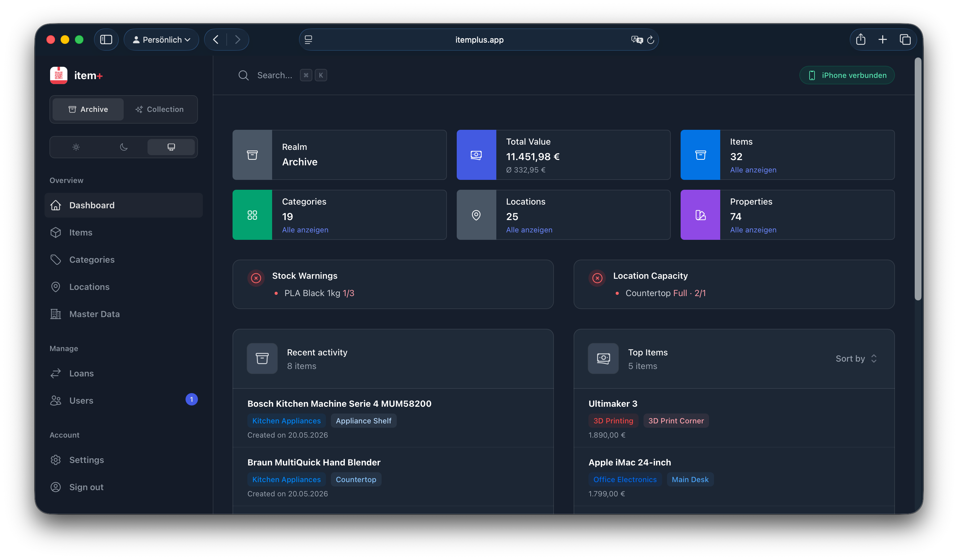Screen dimensions: 958x560
Task: Open the page reader menu icon
Action: (x=308, y=40)
